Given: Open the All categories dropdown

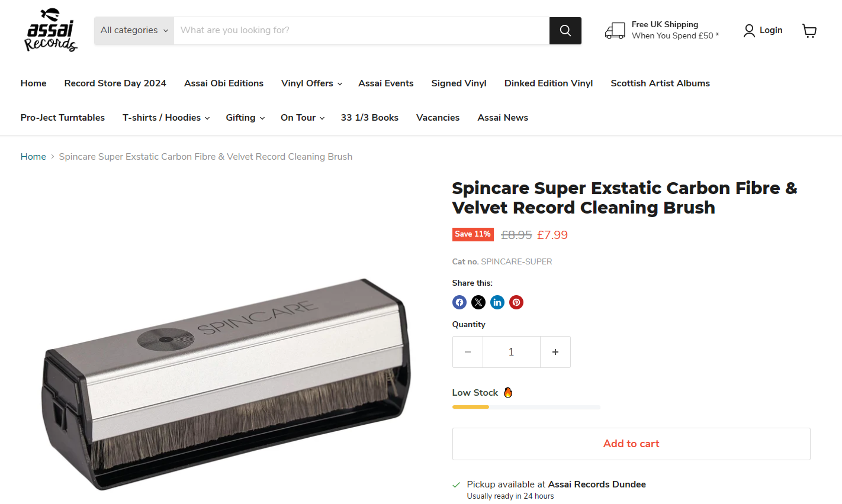Looking at the screenshot, I should (x=134, y=31).
